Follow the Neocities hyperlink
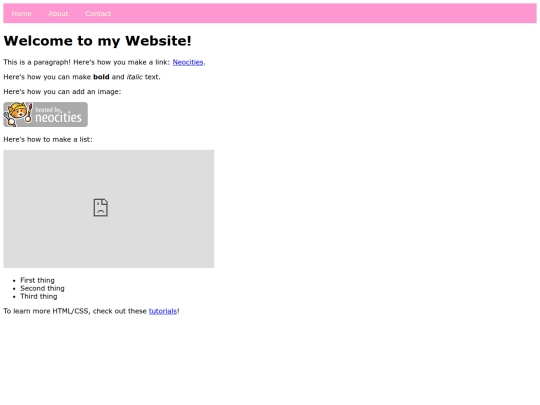The width and height of the screenshot is (540, 405). point(188,62)
